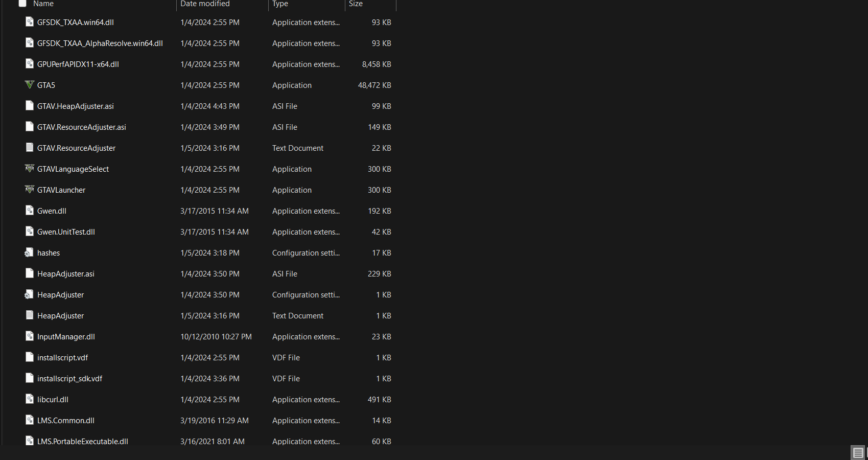Select the installscript_sdk.vdf file icon
Viewport: 868px width, 460px height.
point(30,378)
